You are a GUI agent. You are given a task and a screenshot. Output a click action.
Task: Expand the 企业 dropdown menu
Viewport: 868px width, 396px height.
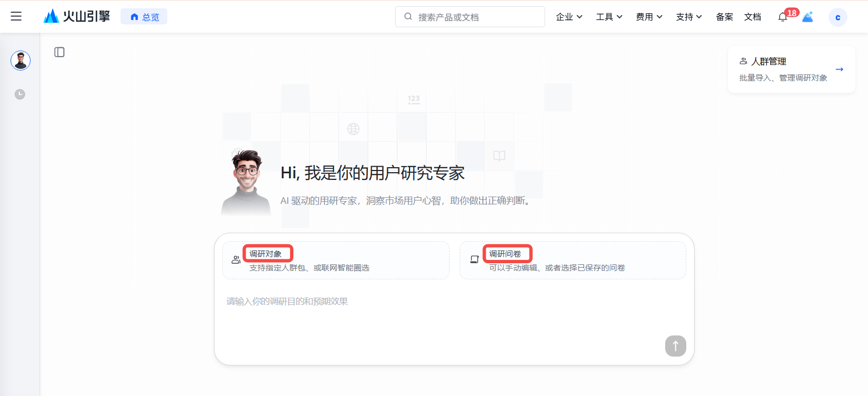[569, 17]
